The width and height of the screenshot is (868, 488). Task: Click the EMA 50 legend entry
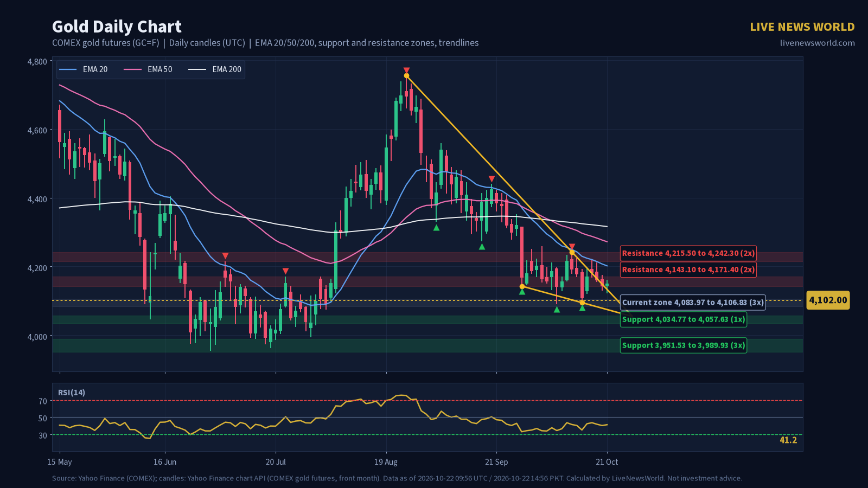tap(148, 69)
